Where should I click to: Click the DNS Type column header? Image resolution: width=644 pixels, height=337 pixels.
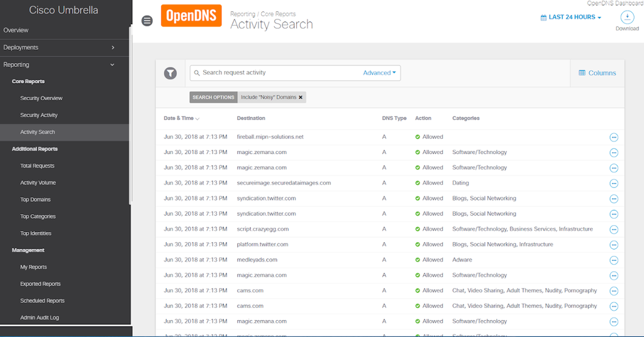pos(394,118)
